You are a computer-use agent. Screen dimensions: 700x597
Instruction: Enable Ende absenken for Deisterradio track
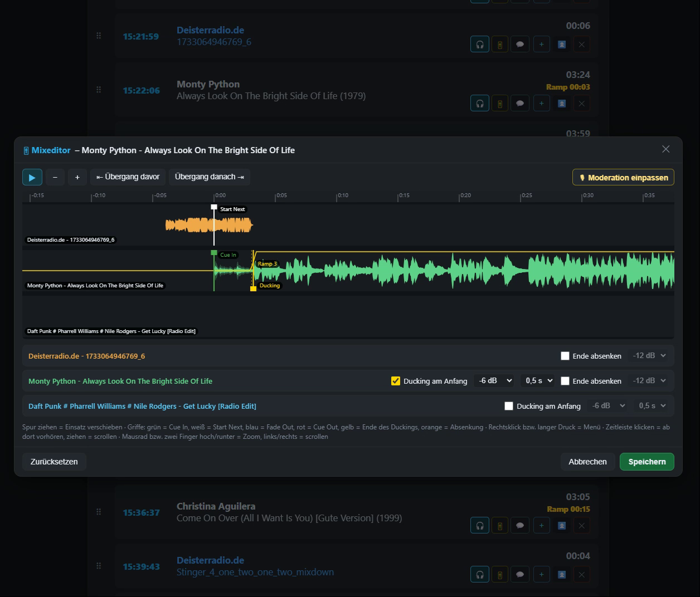click(x=565, y=356)
